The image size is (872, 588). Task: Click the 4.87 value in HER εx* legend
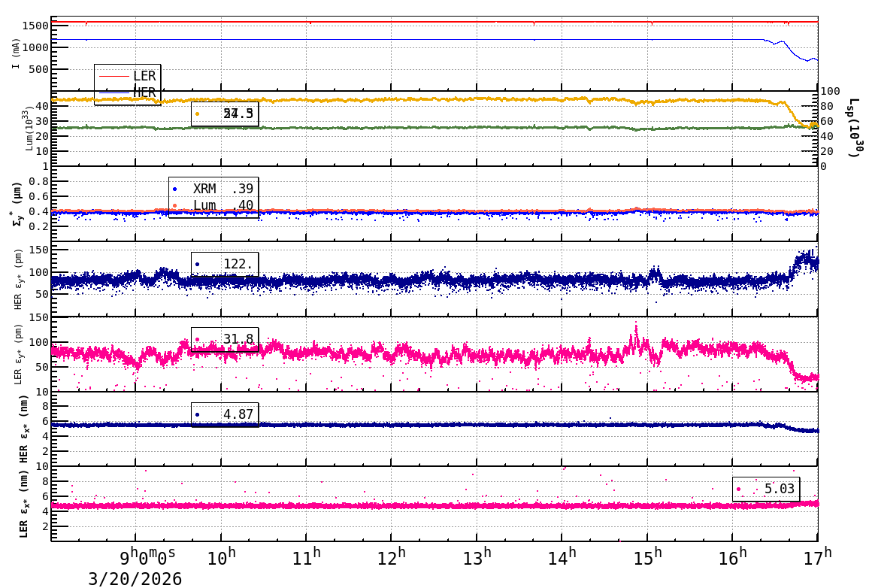(x=238, y=414)
